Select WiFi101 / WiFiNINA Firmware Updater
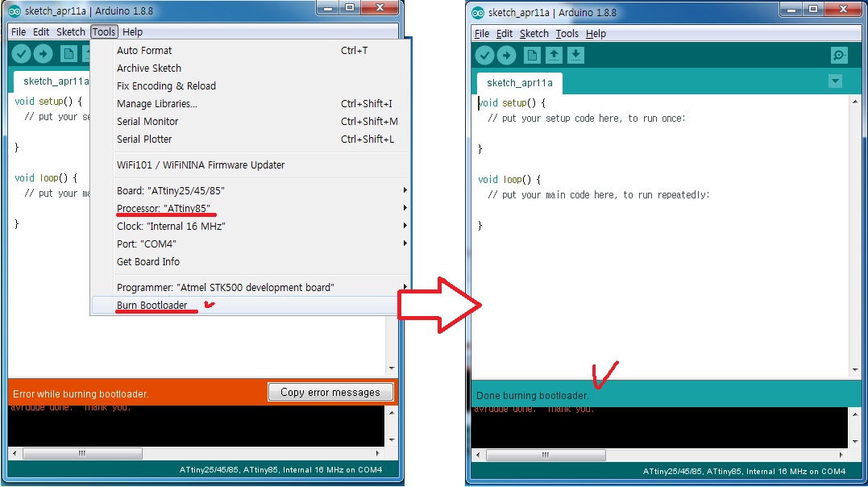The image size is (868, 487). [250, 165]
